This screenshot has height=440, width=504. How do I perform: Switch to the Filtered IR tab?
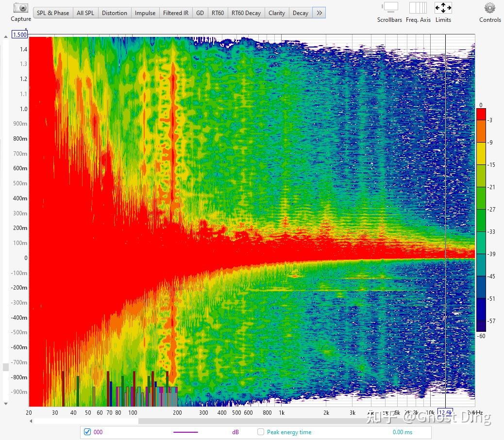tap(176, 13)
